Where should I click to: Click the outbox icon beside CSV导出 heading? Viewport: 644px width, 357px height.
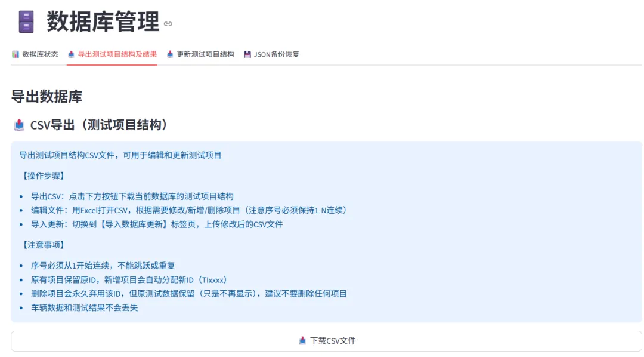pyautogui.click(x=19, y=125)
